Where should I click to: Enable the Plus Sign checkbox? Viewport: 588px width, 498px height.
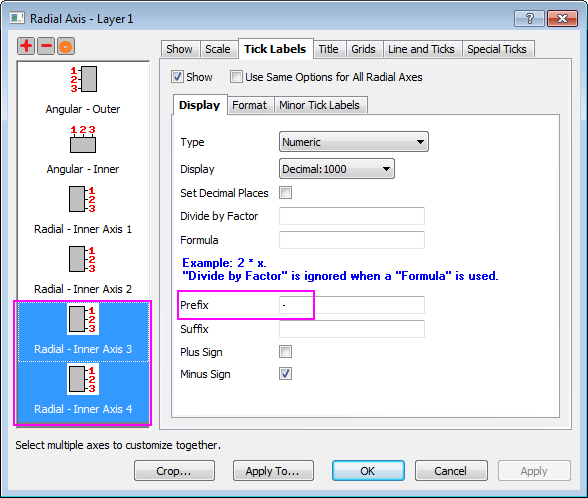(x=285, y=352)
